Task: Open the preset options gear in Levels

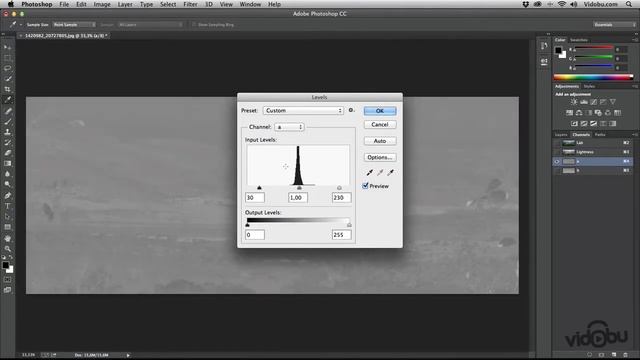Action: [x=351, y=110]
